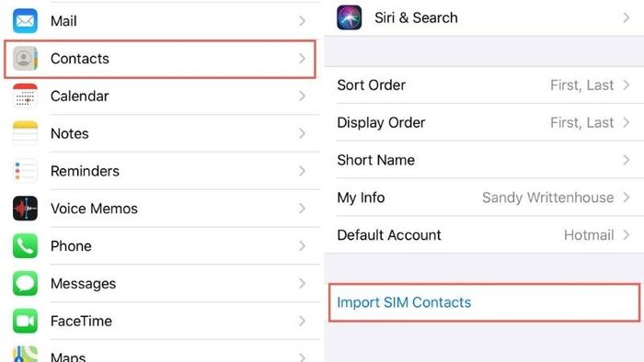Tap the Messages speech bubble icon

[x=25, y=283]
